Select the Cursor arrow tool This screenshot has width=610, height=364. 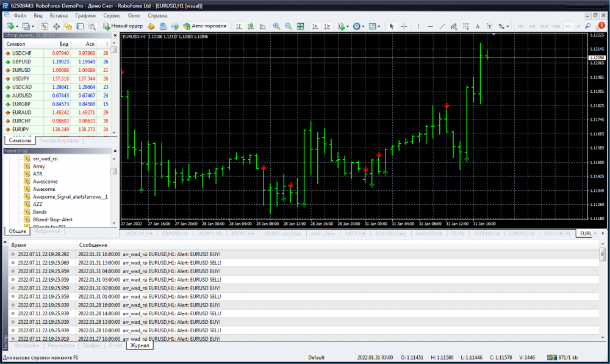pos(392,26)
